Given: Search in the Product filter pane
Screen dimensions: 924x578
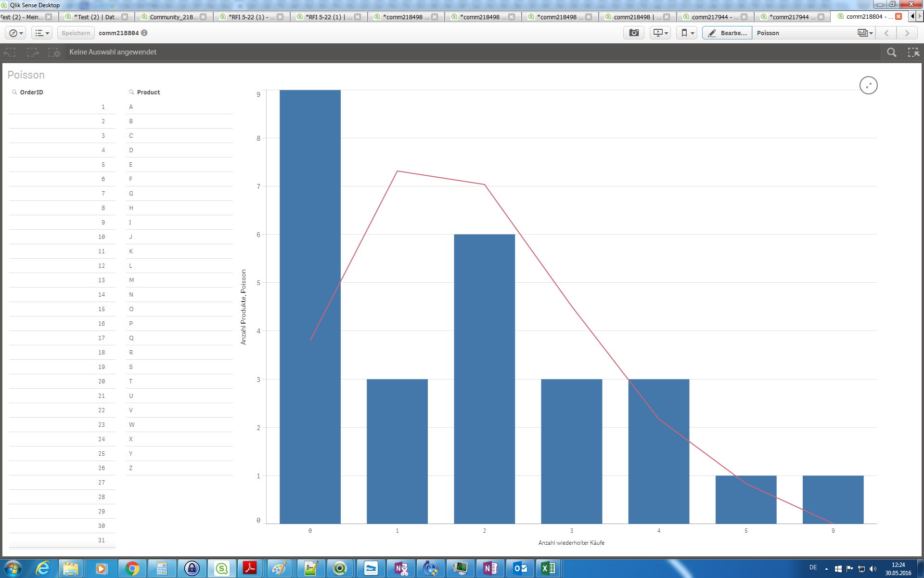Looking at the screenshot, I should click(131, 92).
